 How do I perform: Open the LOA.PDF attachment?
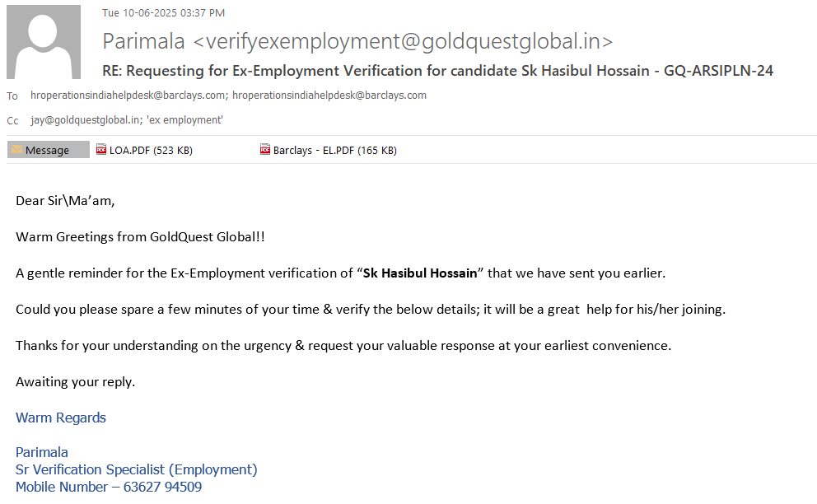(150, 150)
